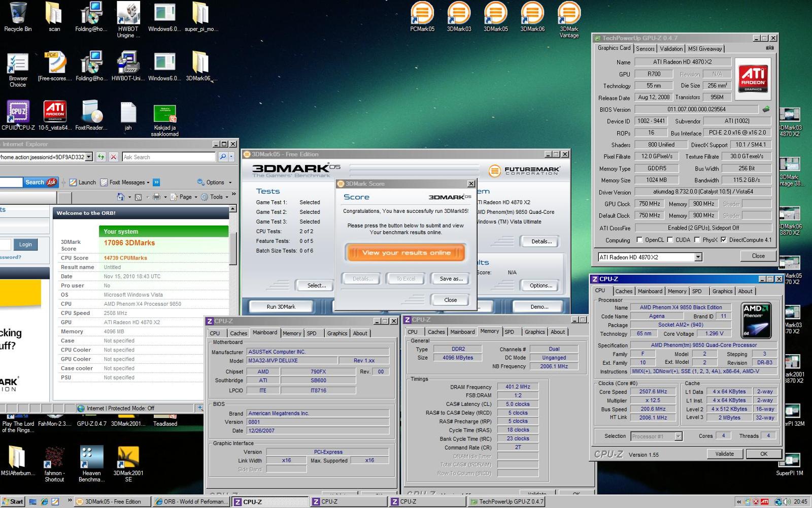Open the Heaven Benchmark desktop shortcut

tap(91, 463)
